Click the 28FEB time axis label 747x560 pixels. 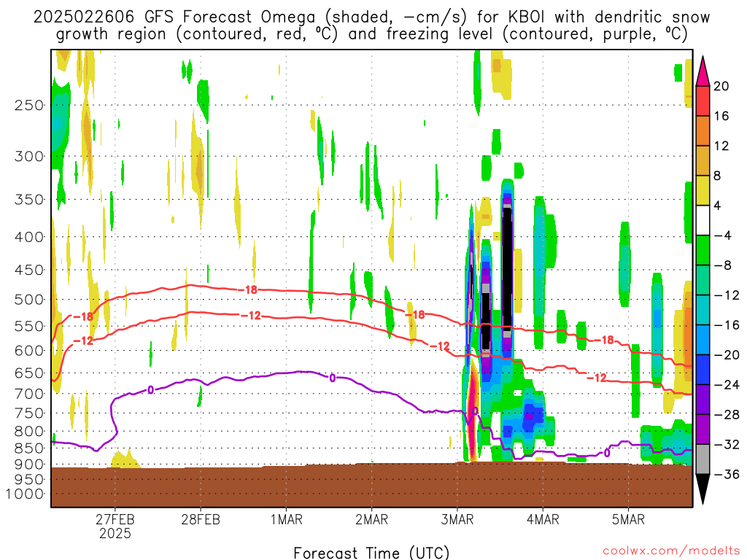pyautogui.click(x=201, y=519)
